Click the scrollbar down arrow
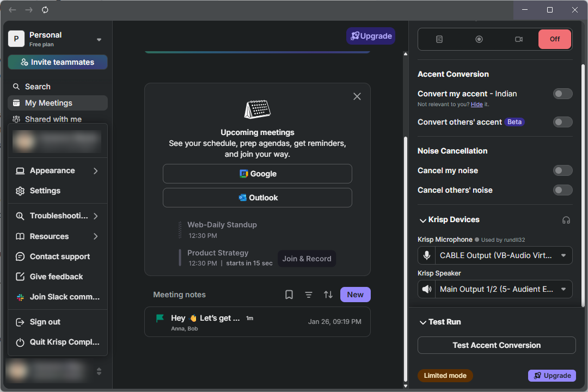 [406, 385]
